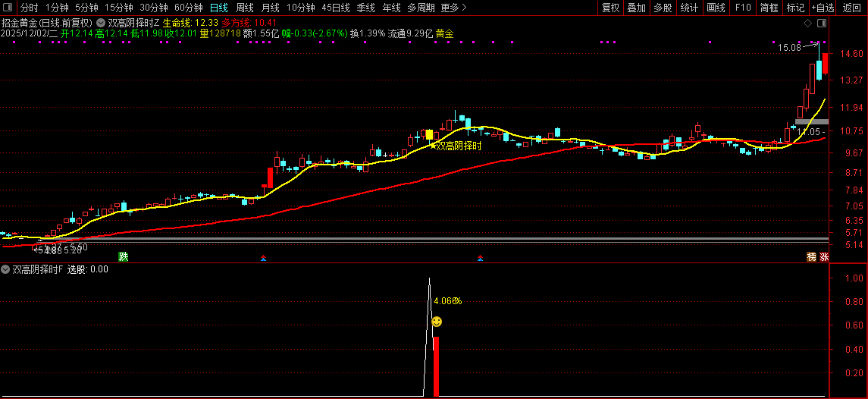Click the 1.00 sub-chart axis label

(x=853, y=278)
